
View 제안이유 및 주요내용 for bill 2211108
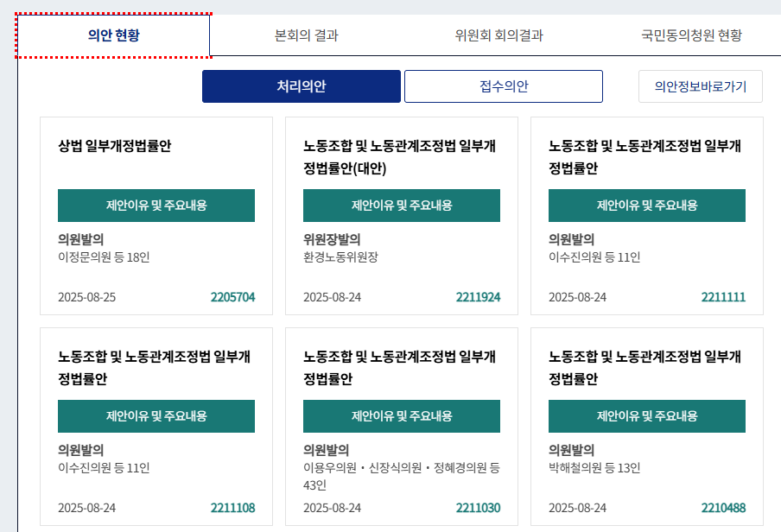156,416
